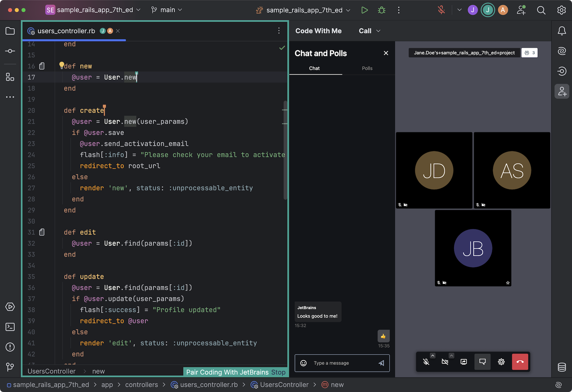
Task: Hang up the call with red button
Action: [520, 362]
